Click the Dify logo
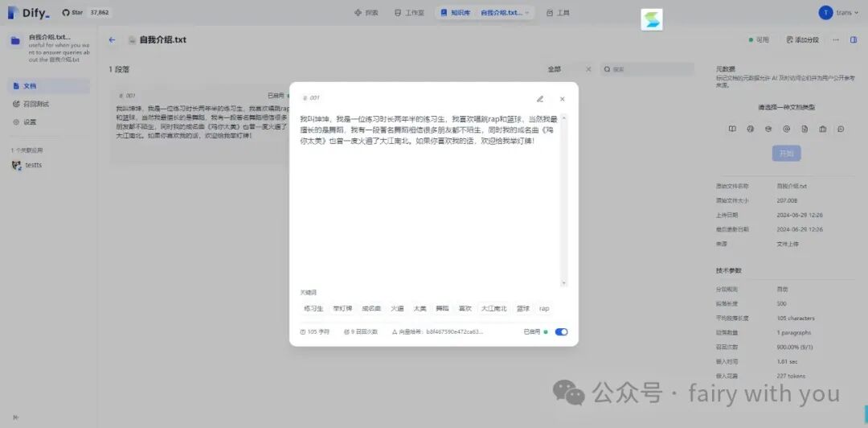 pos(28,12)
